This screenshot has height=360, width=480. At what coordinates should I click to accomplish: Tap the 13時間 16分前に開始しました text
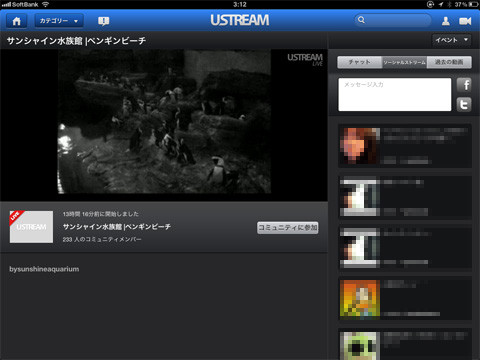[x=101, y=214]
